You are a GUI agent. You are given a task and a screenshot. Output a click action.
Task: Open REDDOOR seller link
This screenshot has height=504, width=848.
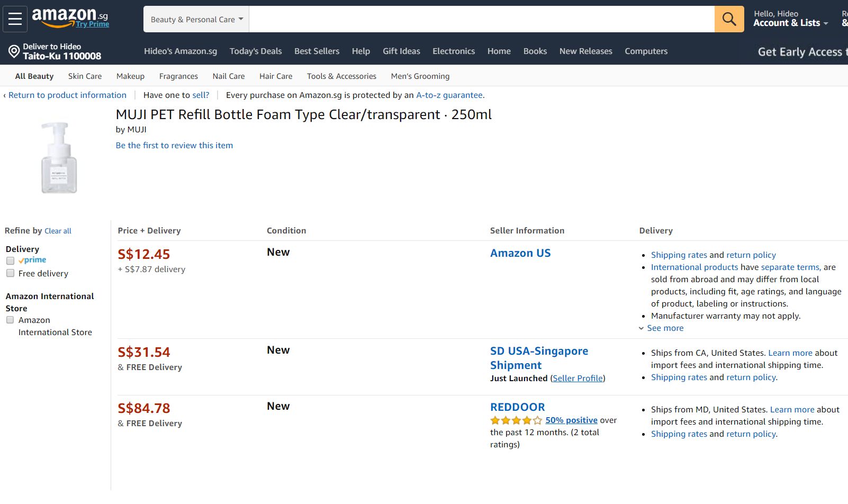(518, 407)
